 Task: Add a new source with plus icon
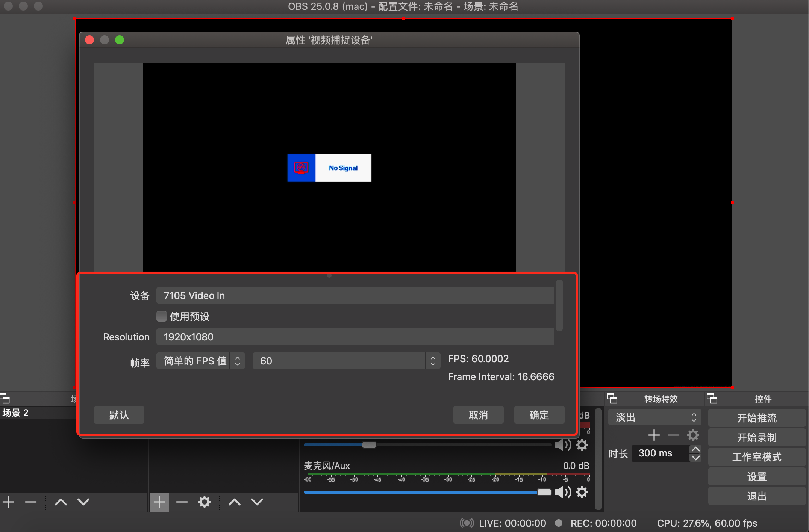[159, 502]
